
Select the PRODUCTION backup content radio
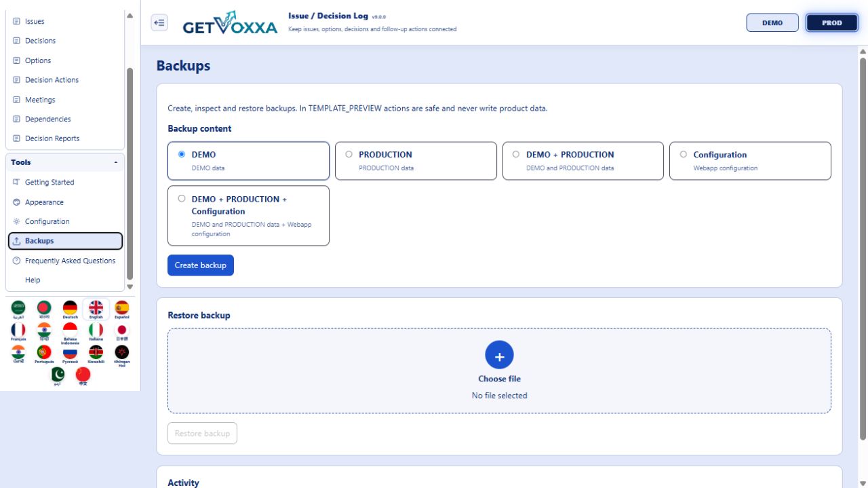click(416, 161)
